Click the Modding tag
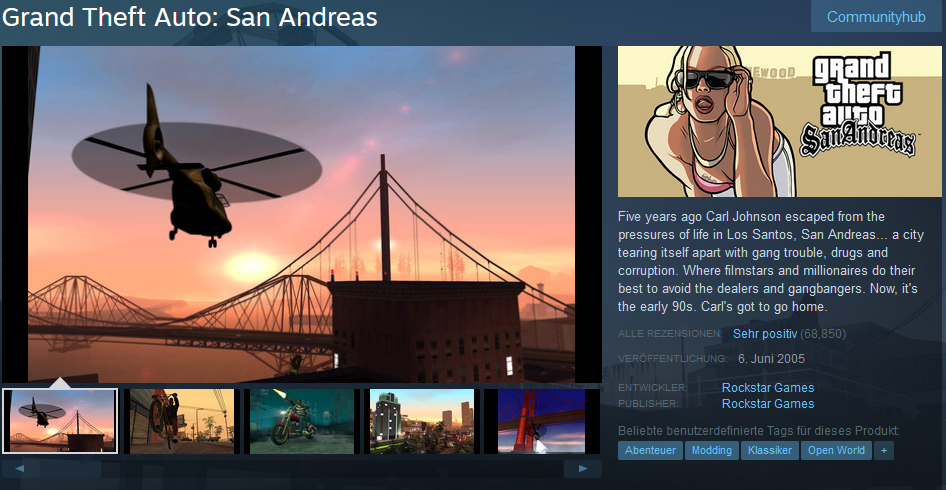The height and width of the screenshot is (490, 946). (x=712, y=450)
